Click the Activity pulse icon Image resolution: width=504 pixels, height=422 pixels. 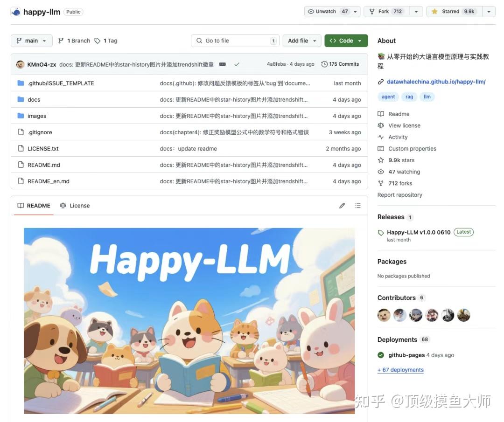(x=381, y=137)
